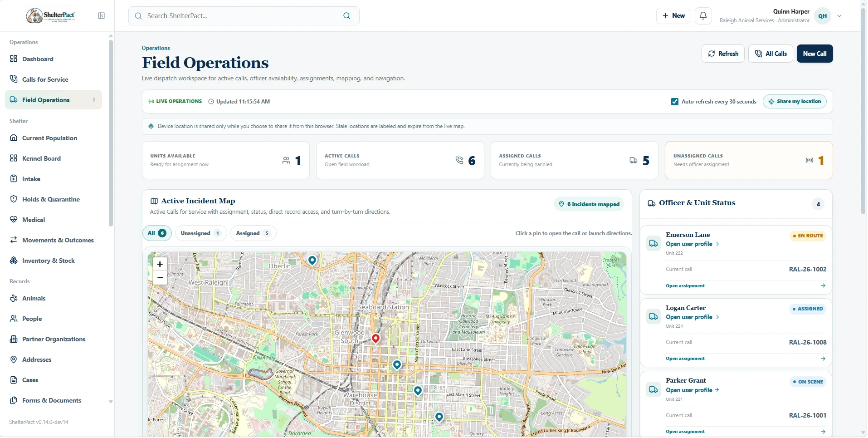Open the Kennel Board
This screenshot has height=438, width=868.
[x=54, y=158]
